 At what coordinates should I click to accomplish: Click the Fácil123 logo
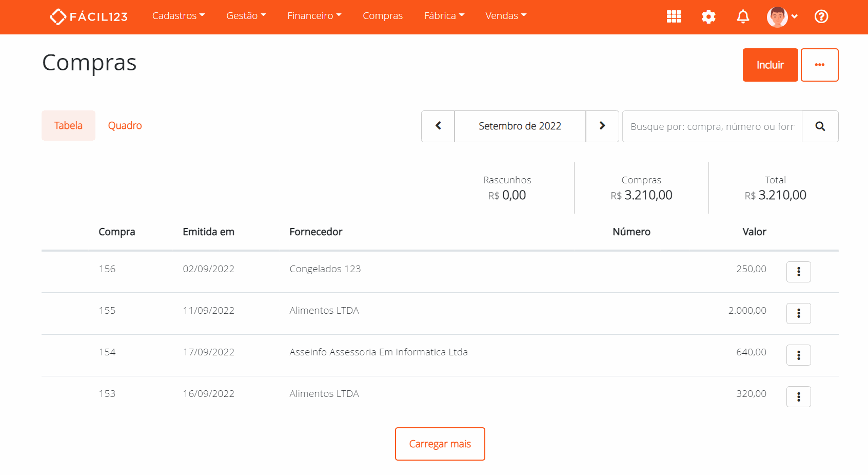[88, 16]
